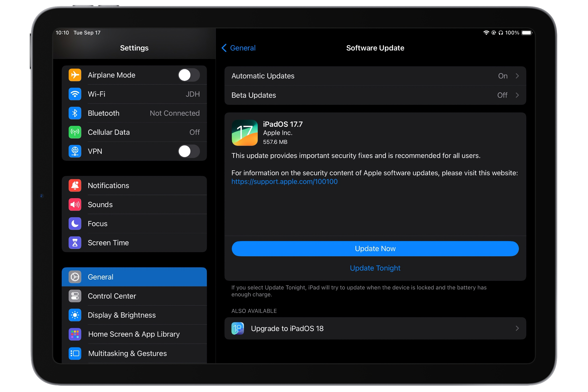This screenshot has width=588, height=392.
Task: Tap the Cellular Data Off value
Action: (195, 132)
